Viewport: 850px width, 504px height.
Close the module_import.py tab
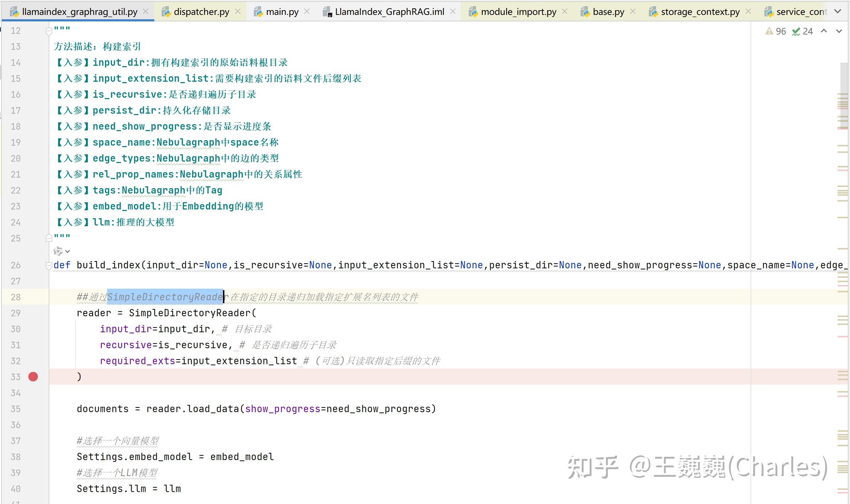(565, 11)
